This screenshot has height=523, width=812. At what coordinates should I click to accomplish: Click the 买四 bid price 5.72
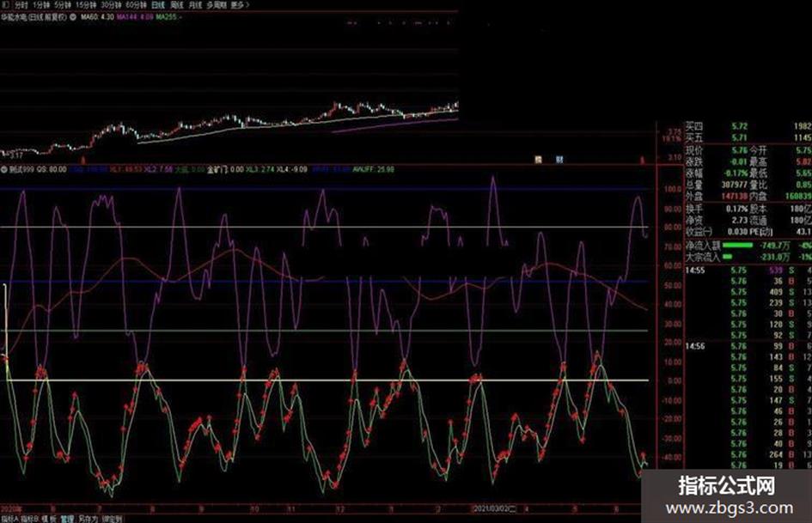pyautogui.click(x=740, y=126)
